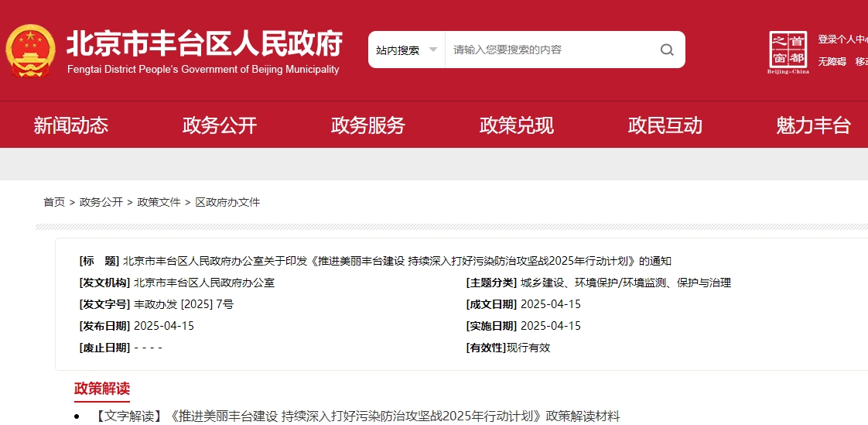Go to 首页 in the breadcrumb

pos(54,202)
